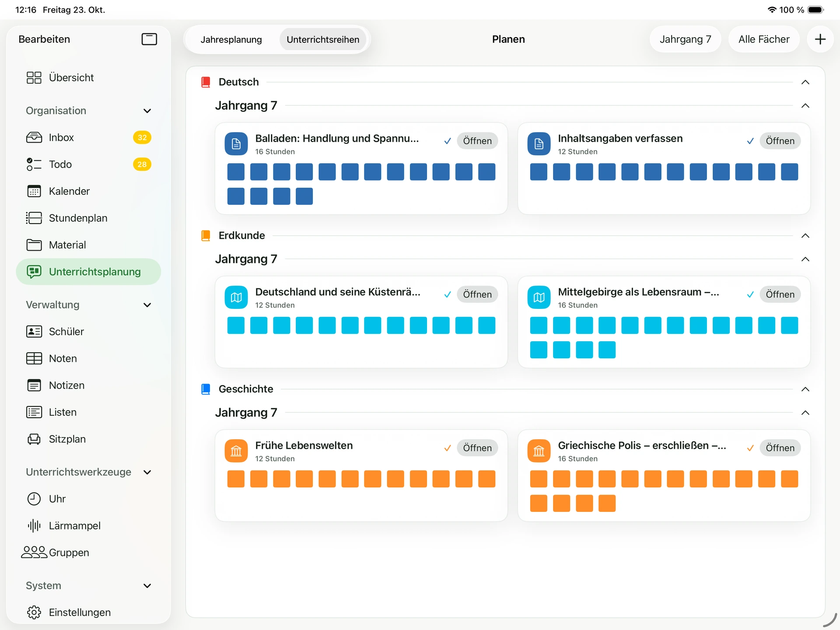Open Übersicht in sidebar

88,77
